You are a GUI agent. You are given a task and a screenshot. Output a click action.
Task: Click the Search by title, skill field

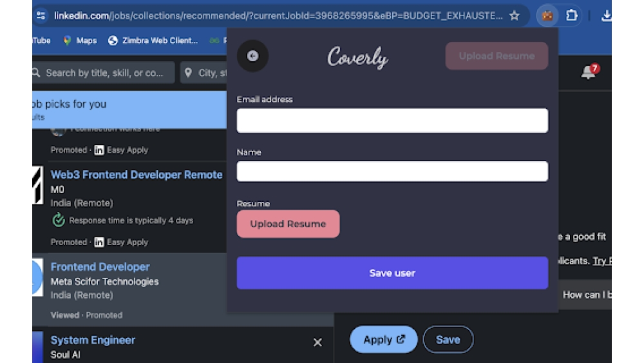(104, 73)
